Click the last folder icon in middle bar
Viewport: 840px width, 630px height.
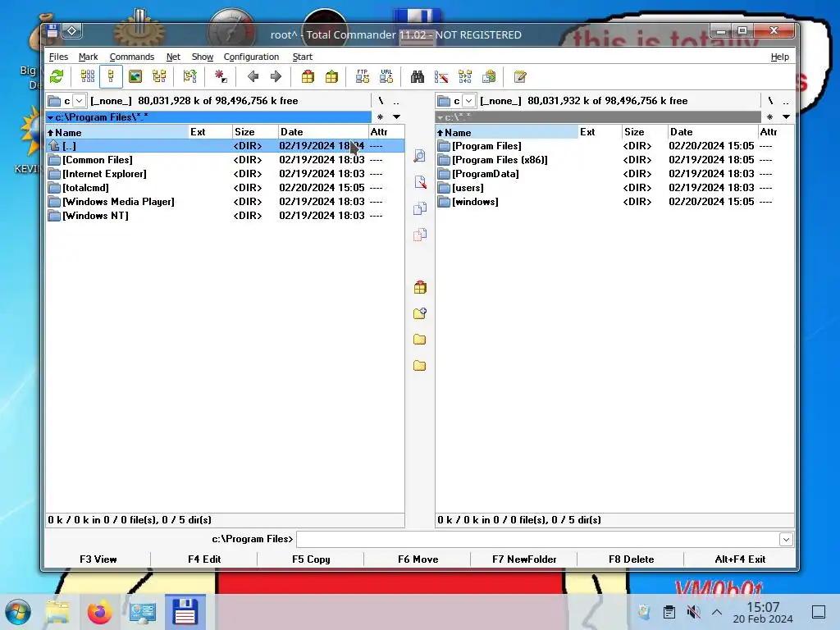420,366
